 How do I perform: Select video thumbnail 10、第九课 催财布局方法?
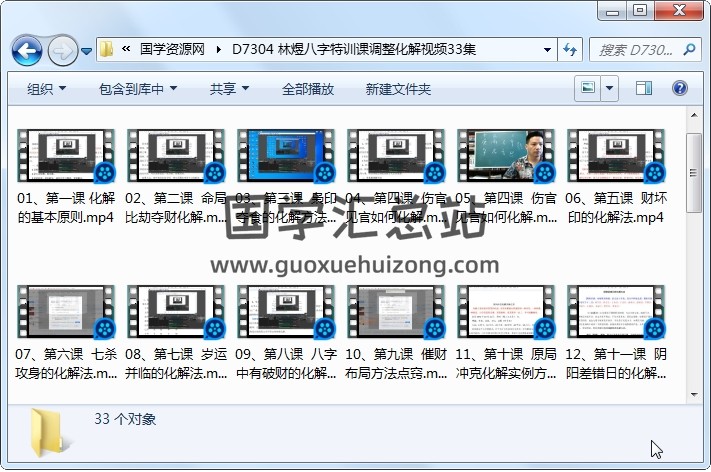(396, 311)
